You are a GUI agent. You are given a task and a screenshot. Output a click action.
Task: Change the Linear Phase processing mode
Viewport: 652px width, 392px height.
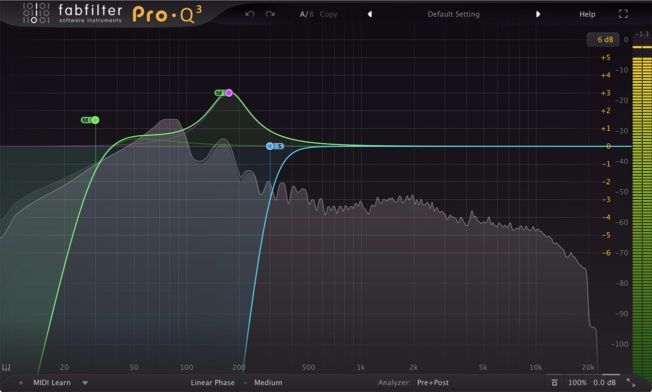pos(212,382)
